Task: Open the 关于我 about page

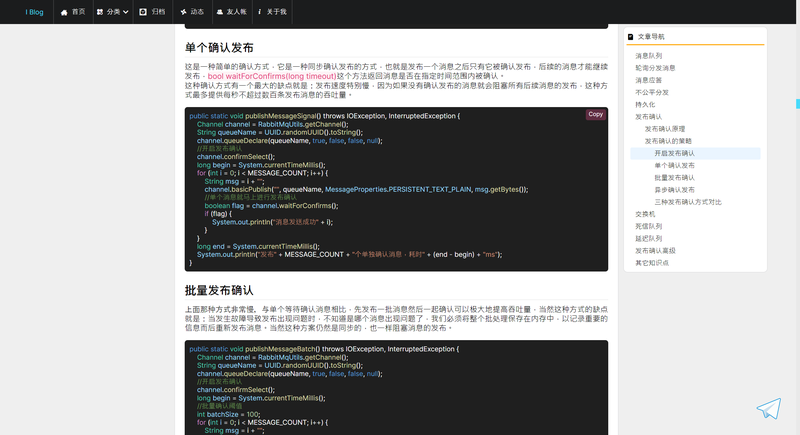Action: (x=272, y=12)
